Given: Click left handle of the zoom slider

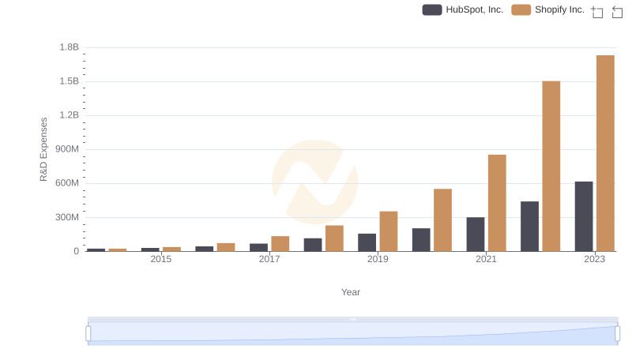Looking at the screenshot, I should coord(88,333).
